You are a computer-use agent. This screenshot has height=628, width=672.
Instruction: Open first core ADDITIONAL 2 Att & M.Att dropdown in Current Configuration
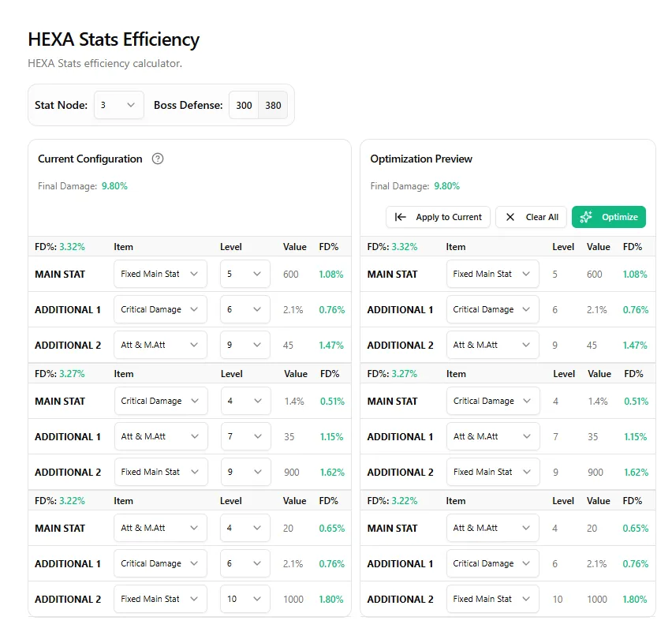160,345
